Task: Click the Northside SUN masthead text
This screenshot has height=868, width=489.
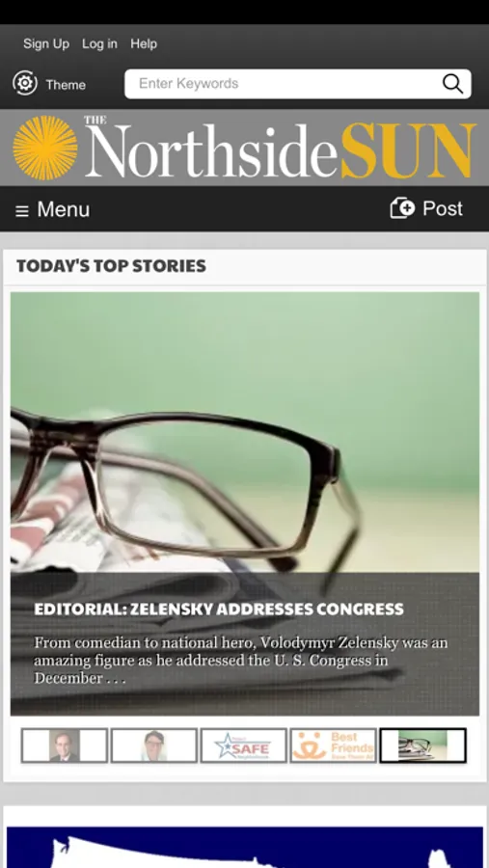Action: [x=281, y=149]
